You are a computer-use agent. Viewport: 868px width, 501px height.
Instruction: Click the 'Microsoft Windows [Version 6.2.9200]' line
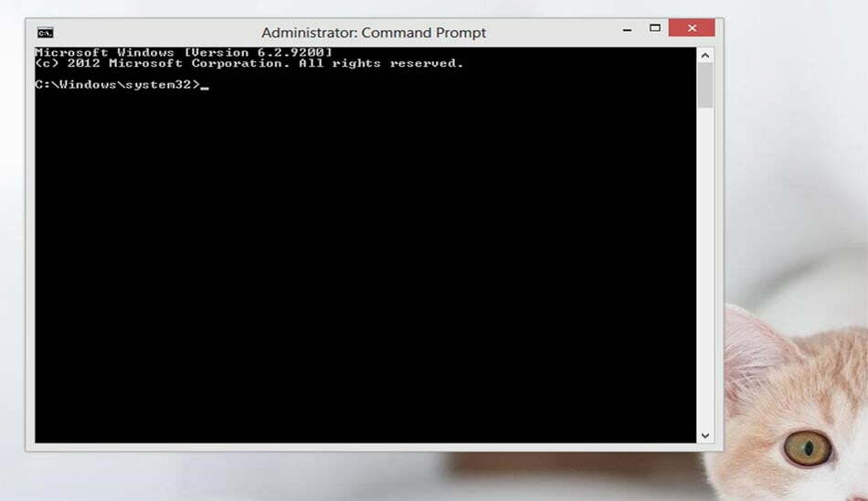tap(184, 53)
